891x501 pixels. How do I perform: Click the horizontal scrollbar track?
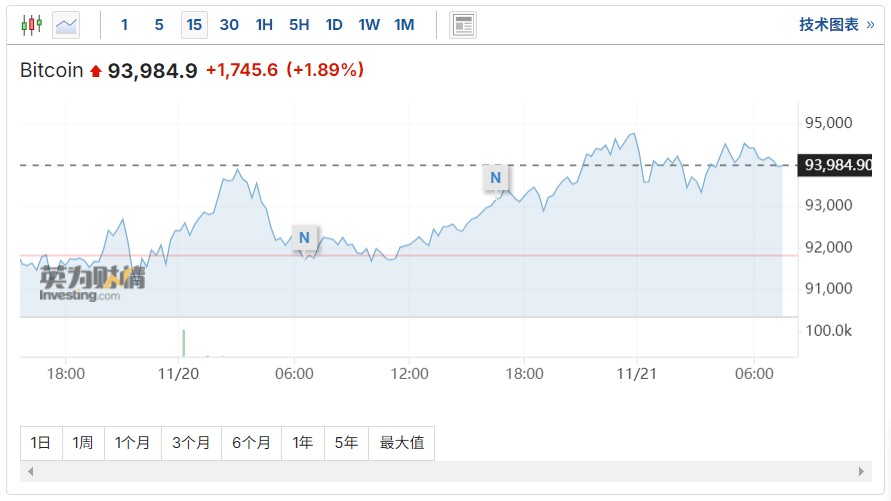445,471
